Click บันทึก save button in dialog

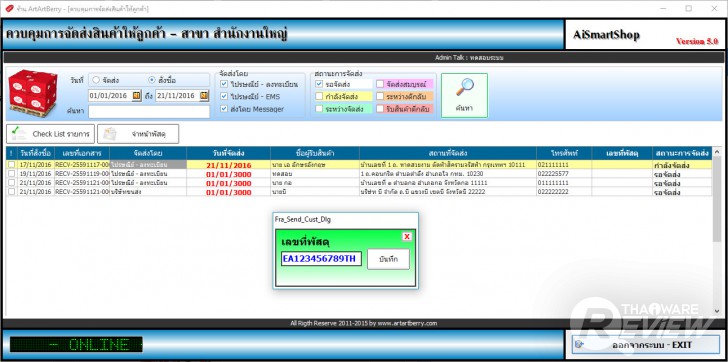[x=388, y=259]
